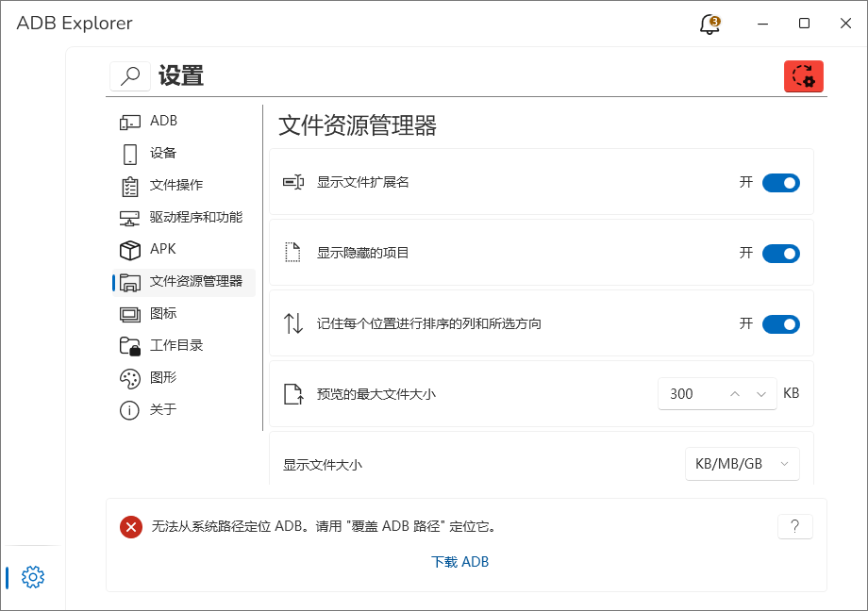
Task: Click the red reset settings button
Action: tap(803, 76)
